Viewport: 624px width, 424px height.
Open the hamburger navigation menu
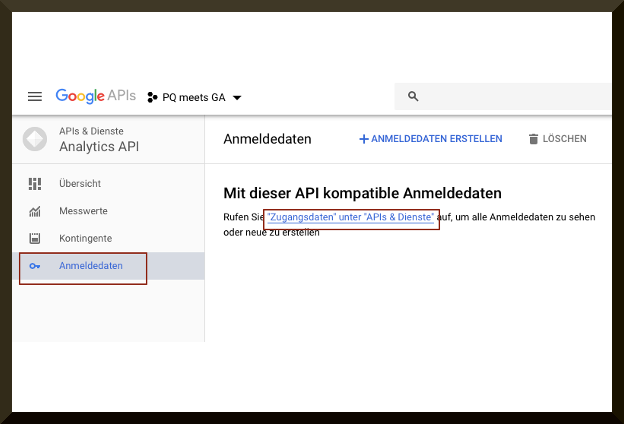pos(35,96)
